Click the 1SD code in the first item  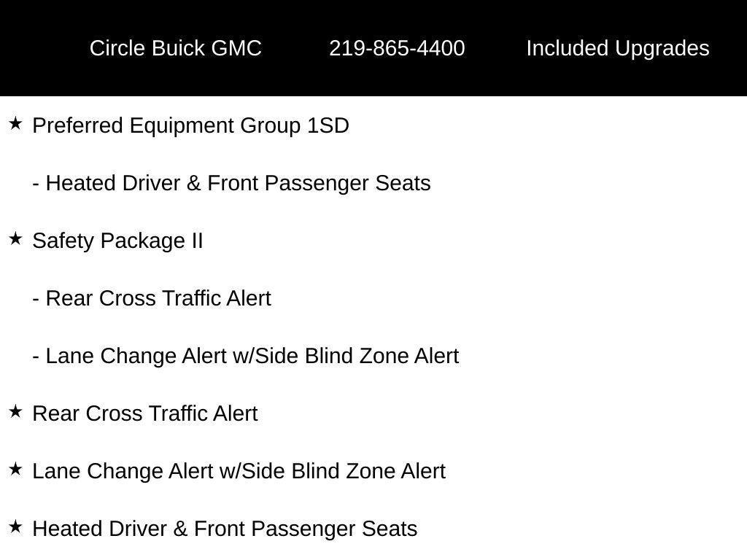(x=328, y=125)
